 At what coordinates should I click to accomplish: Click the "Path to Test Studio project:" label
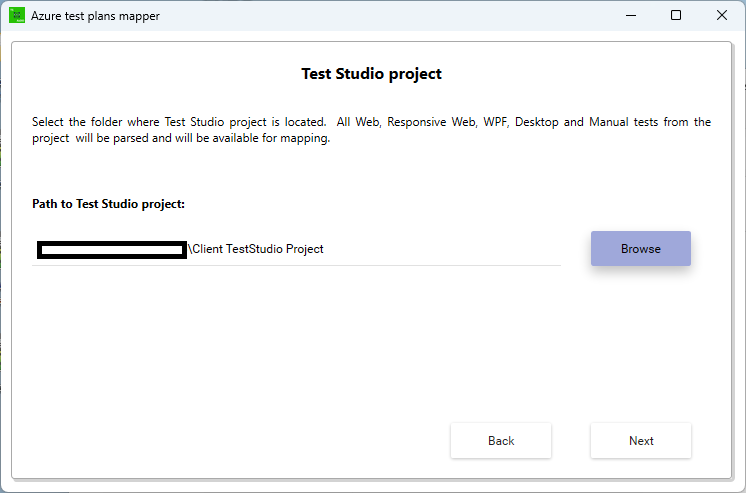pyautogui.click(x=108, y=204)
